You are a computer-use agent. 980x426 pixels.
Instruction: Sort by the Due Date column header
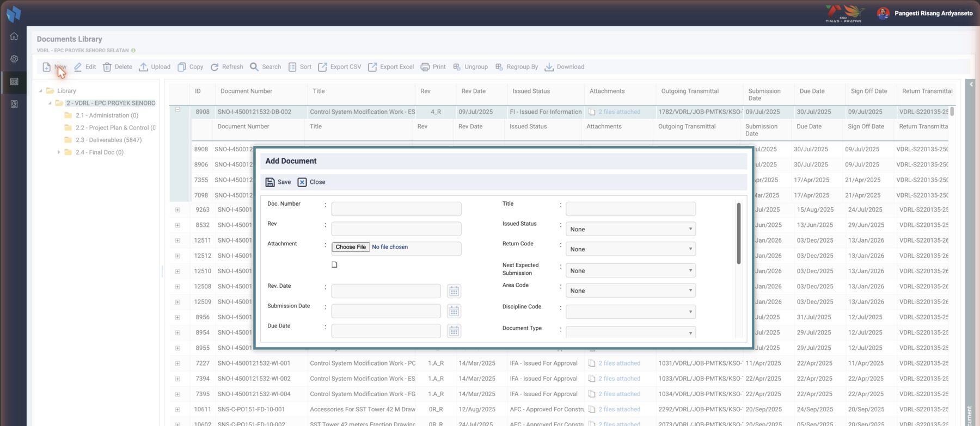[x=812, y=91]
